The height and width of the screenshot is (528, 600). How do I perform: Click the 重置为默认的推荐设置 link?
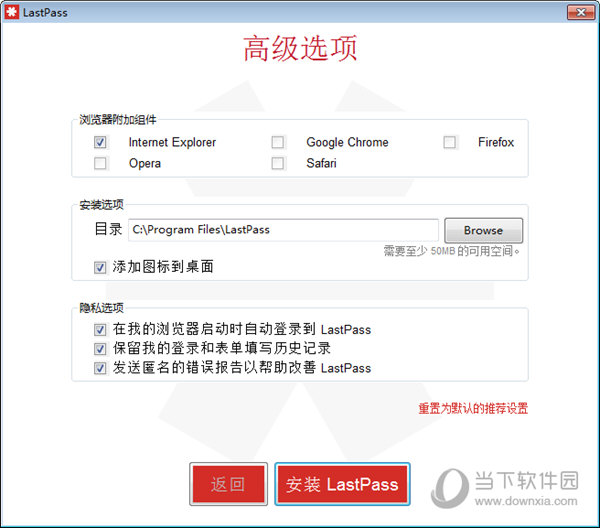(473, 409)
